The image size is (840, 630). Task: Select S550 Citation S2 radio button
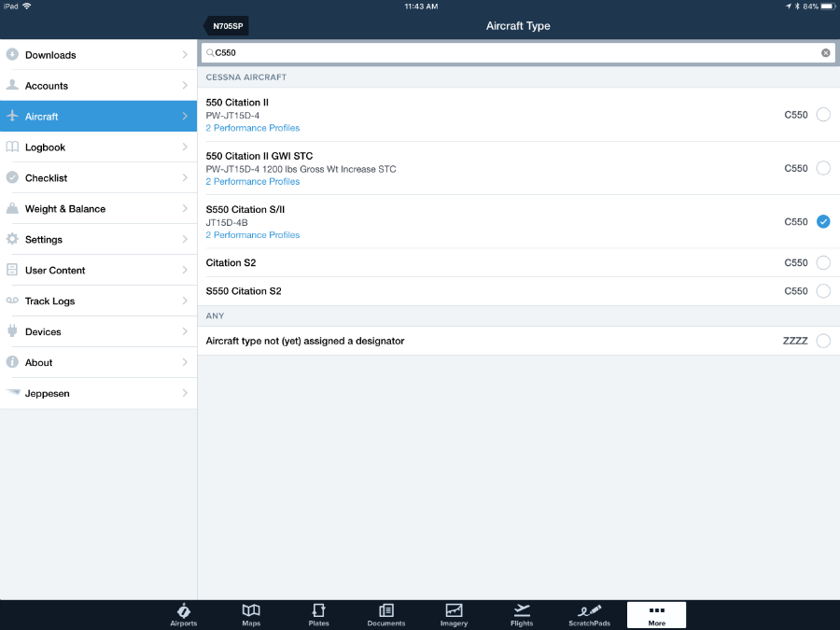(x=823, y=291)
